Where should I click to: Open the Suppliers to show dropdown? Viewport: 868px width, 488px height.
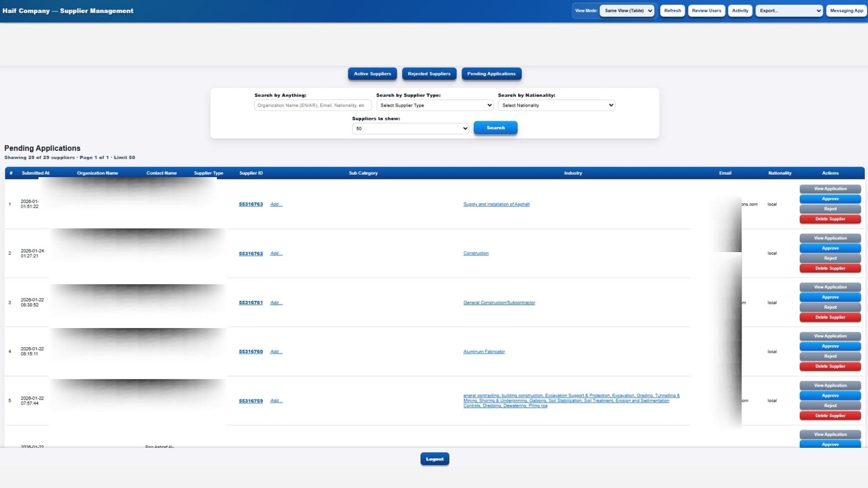click(410, 129)
